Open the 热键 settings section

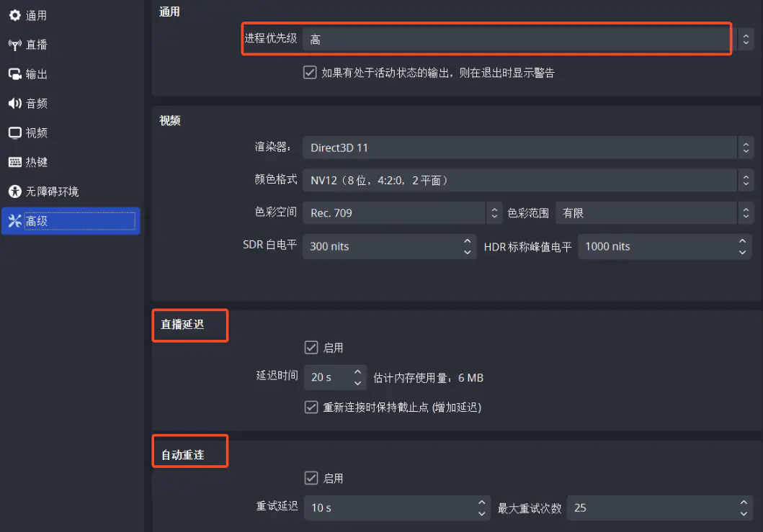(x=71, y=162)
